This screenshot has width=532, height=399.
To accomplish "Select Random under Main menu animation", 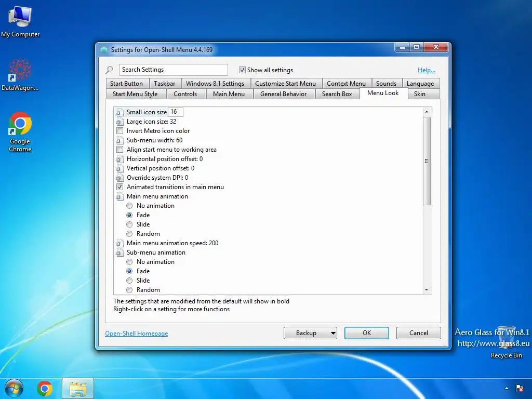I will 129,234.
